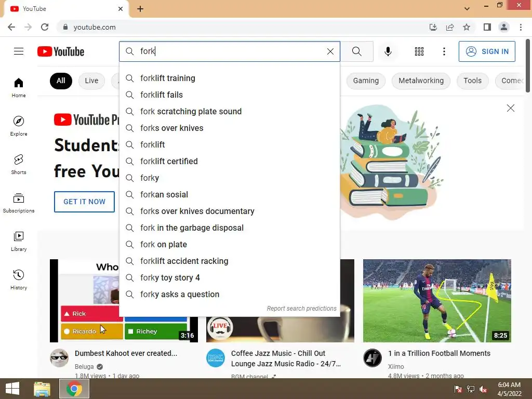The height and width of the screenshot is (399, 532).
Task: Select the Gaming filter chip
Action: pos(366,81)
